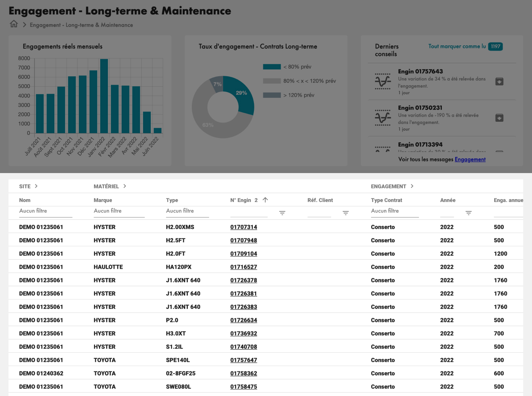Open the 1197 unread messages badge
Screen dimensions: 532x396
coord(495,47)
